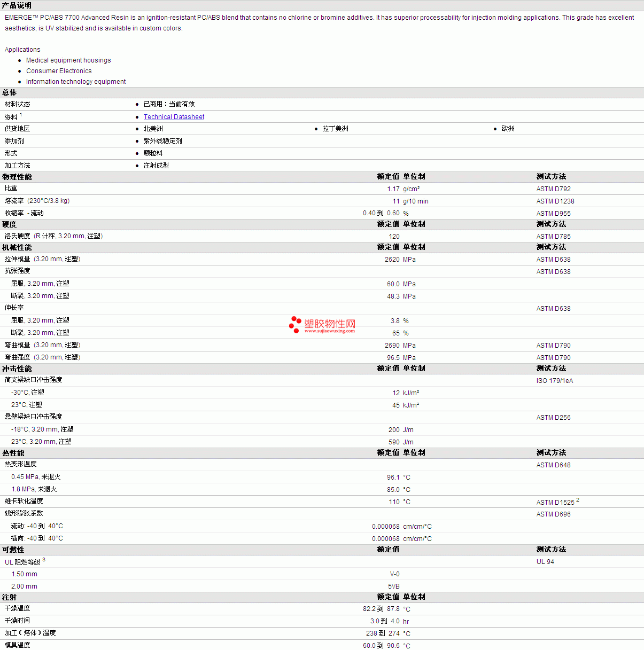644x650 pixels.
Task: Select the 硬度 section header
Action: pos(9,224)
